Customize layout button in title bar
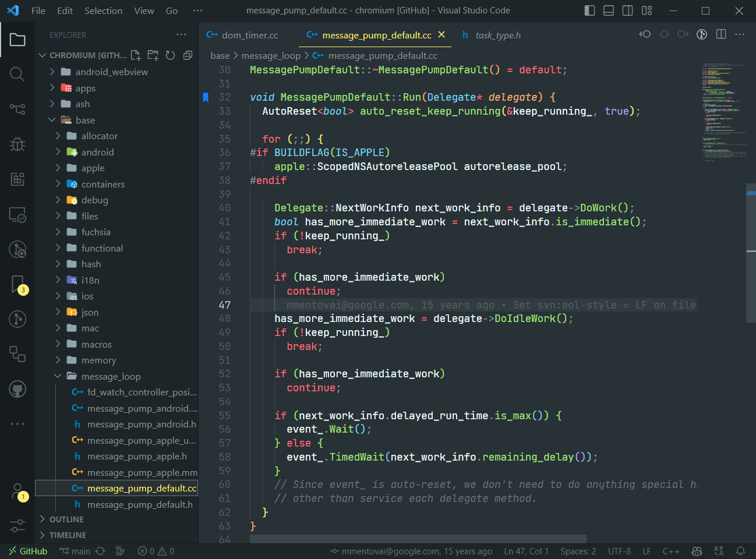The width and height of the screenshot is (756, 559). [647, 10]
